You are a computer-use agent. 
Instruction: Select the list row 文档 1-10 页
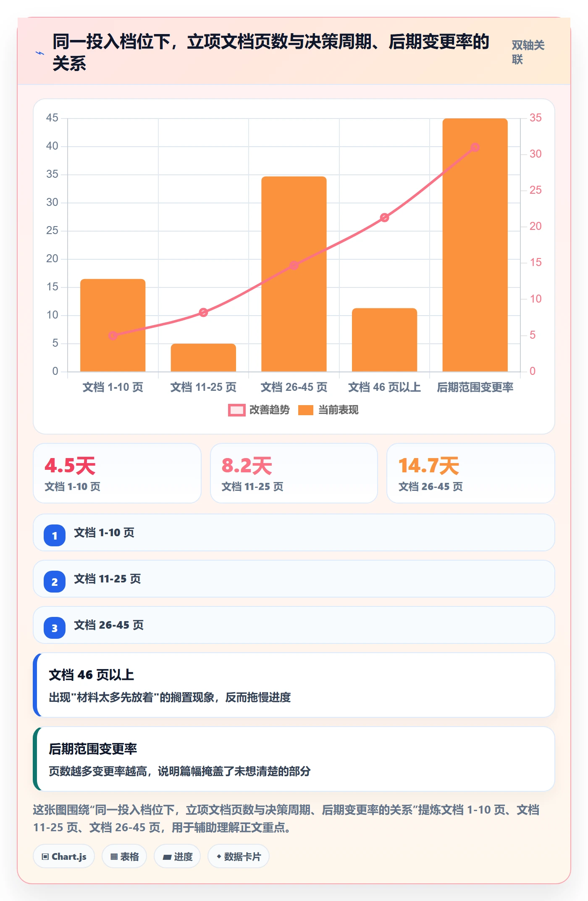294,532
